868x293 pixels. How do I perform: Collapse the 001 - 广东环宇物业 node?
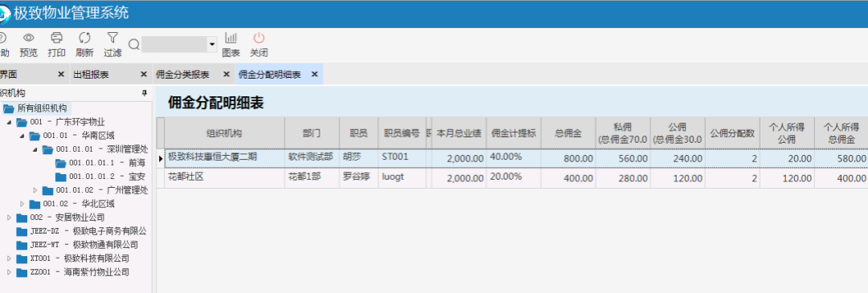click(x=9, y=122)
